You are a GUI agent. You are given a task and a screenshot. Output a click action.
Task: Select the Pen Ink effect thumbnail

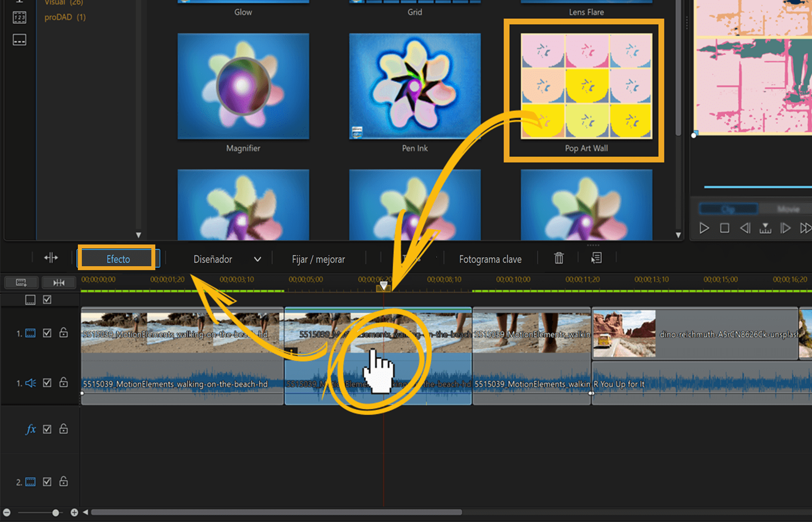[x=415, y=86]
